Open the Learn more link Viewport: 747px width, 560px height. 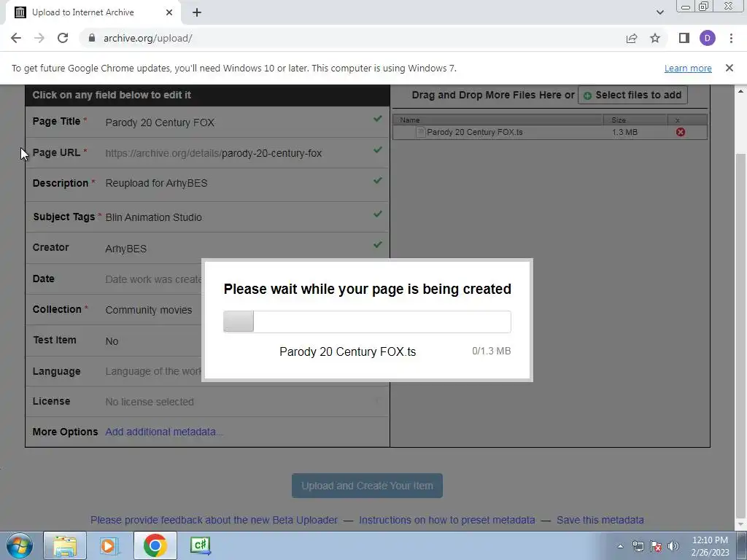688,68
